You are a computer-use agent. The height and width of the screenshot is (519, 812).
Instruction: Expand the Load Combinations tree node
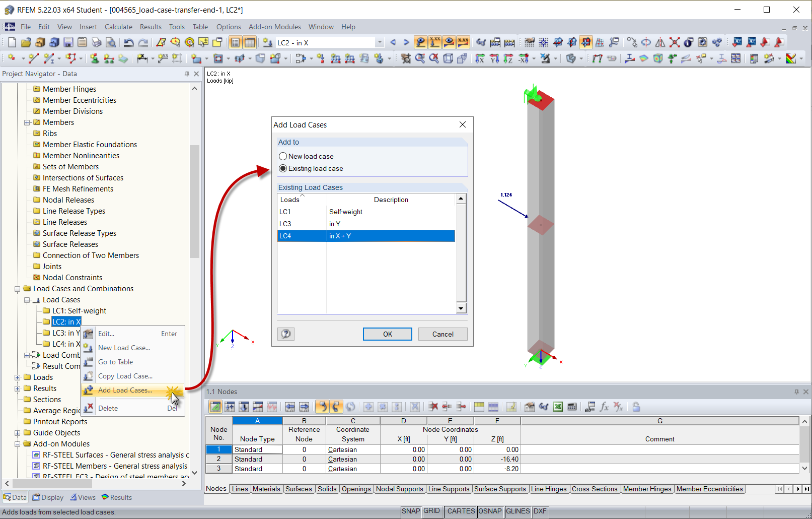(x=28, y=355)
